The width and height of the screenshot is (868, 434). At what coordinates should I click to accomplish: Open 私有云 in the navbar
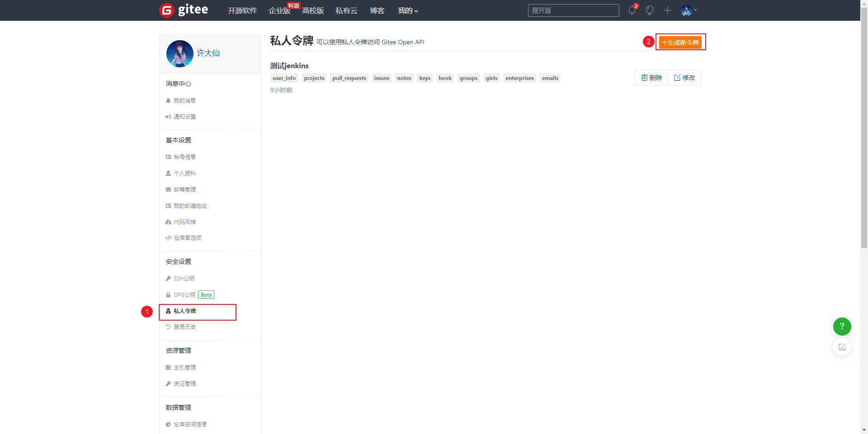click(346, 10)
